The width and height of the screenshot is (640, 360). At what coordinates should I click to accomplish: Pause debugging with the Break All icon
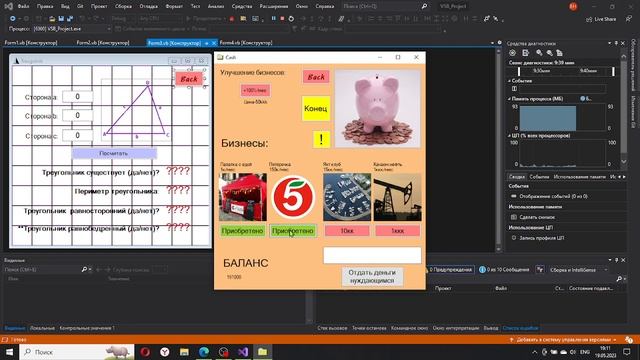[273, 19]
